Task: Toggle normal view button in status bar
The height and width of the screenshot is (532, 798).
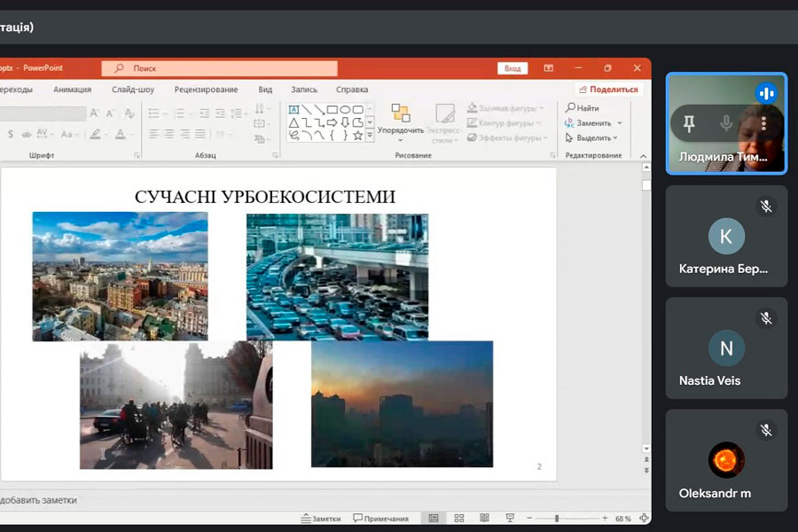Action: point(434,518)
